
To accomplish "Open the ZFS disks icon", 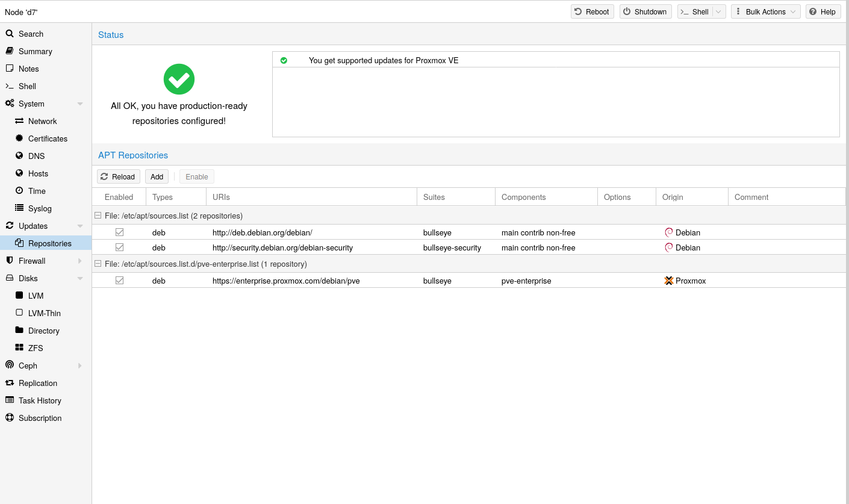I will click(19, 348).
